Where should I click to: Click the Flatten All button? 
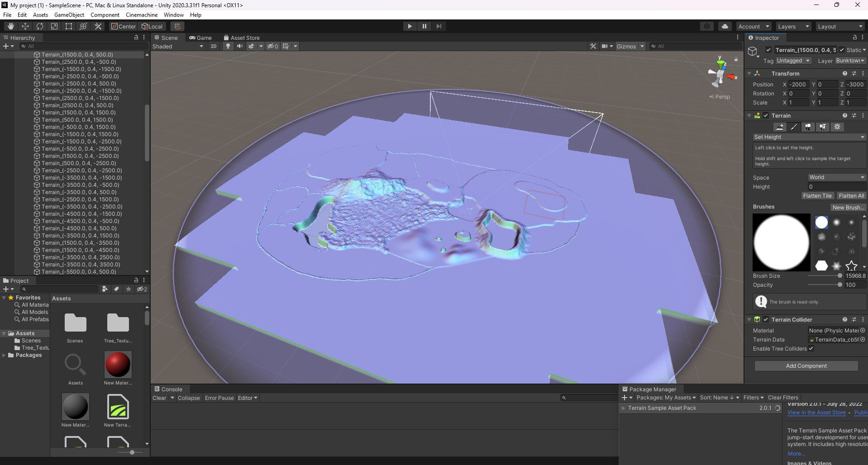coord(851,196)
